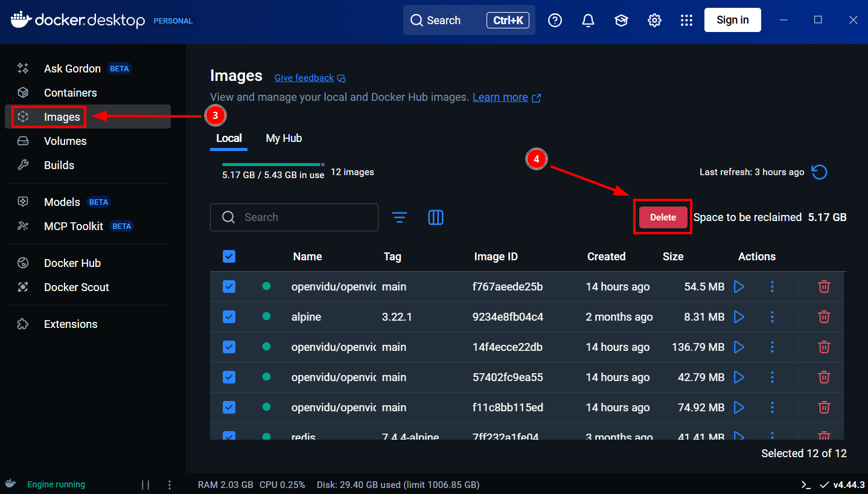Deselect the alpine image checkbox
Screen dimensions: 868x494
[229, 316]
